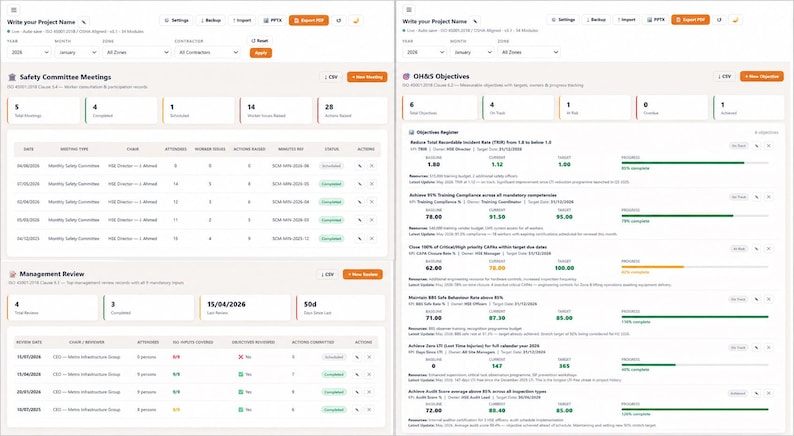The width and height of the screenshot is (794, 436).
Task: Download CSV for Safety Committee Meetings
Action: 331,77
